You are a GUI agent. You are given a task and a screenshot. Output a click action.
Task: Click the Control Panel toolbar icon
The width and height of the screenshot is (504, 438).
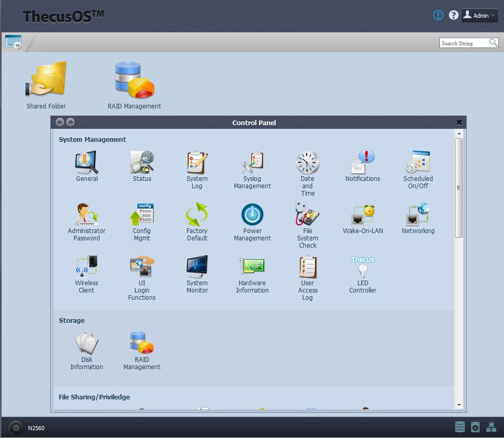(14, 42)
